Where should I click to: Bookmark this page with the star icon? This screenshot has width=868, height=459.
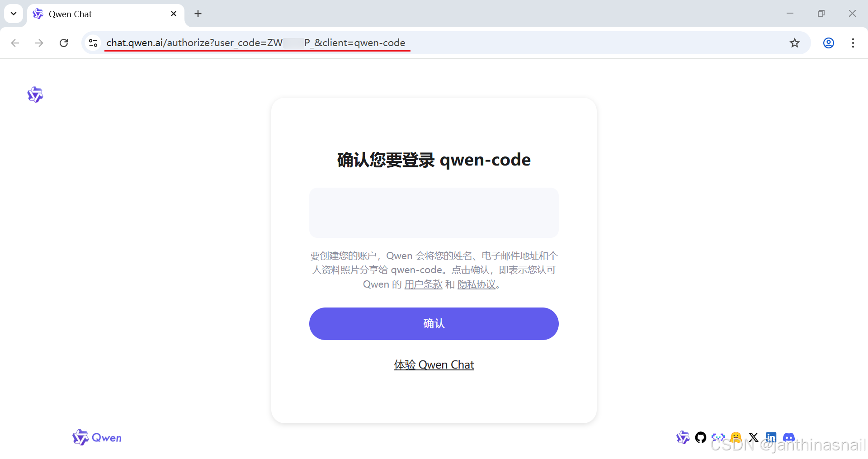coord(795,43)
